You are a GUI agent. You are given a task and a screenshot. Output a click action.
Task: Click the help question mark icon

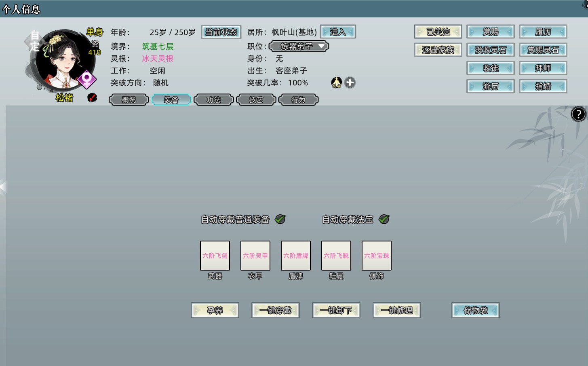578,114
